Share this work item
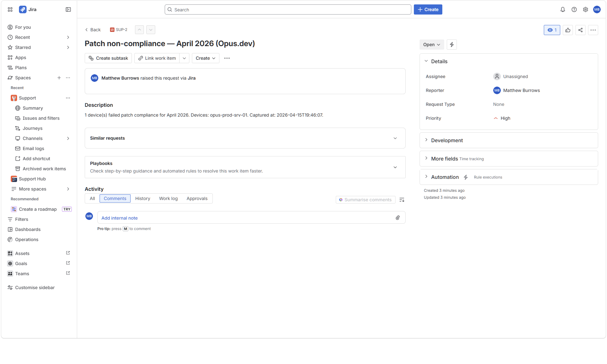The width and height of the screenshot is (607, 364). [580, 30]
